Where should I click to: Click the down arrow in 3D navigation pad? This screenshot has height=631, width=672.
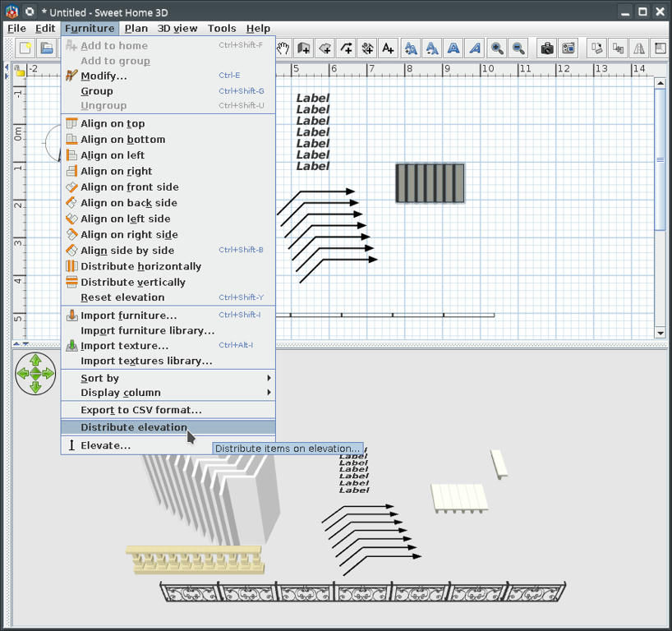pyautogui.click(x=35, y=387)
